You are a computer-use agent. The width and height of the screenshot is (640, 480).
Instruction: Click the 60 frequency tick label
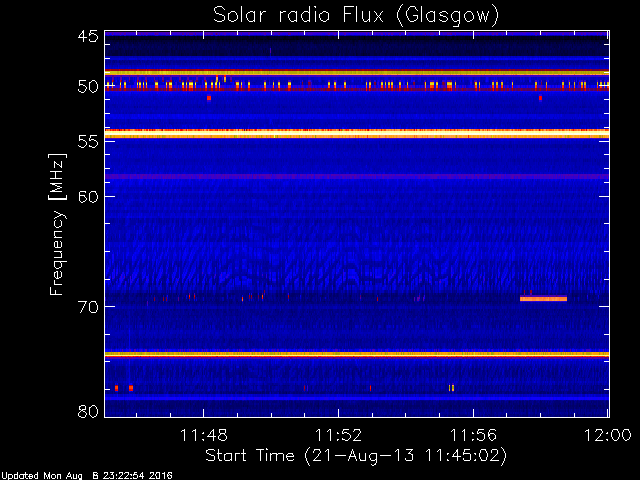click(x=88, y=196)
